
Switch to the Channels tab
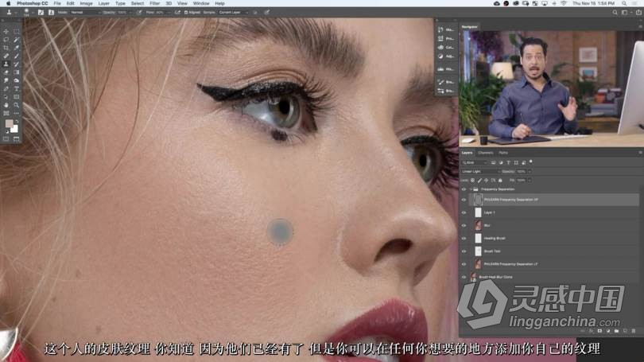486,153
